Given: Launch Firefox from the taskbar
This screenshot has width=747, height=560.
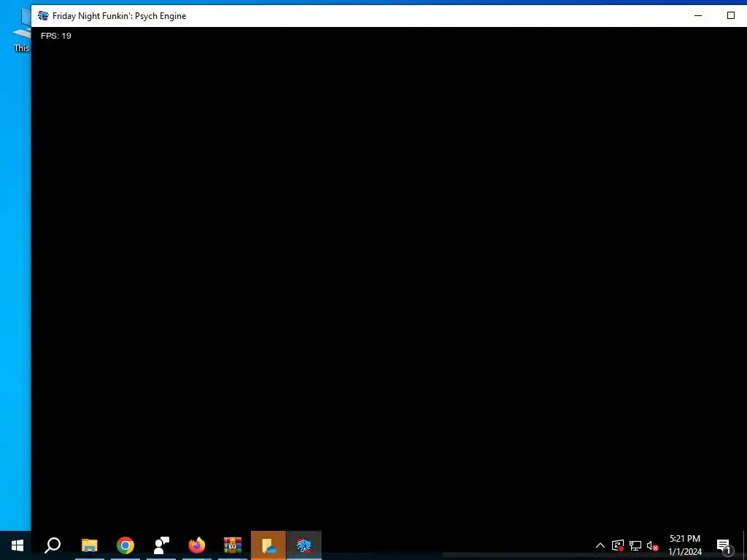Looking at the screenshot, I should (197, 545).
